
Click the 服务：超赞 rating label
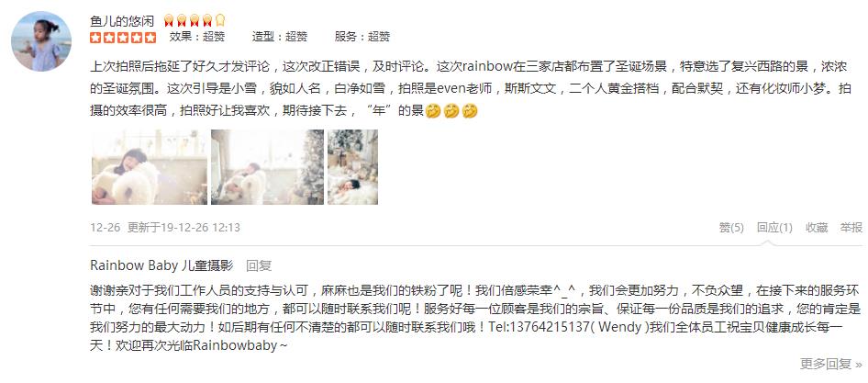(x=362, y=37)
